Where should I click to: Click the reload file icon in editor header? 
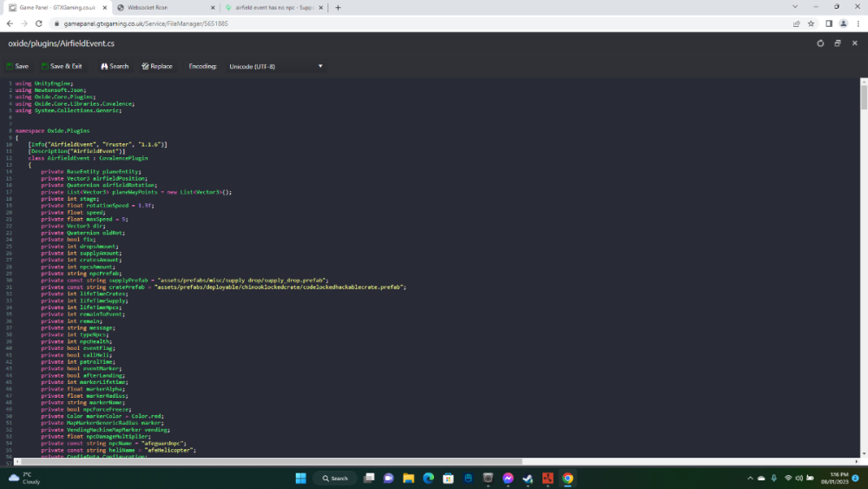coord(820,43)
